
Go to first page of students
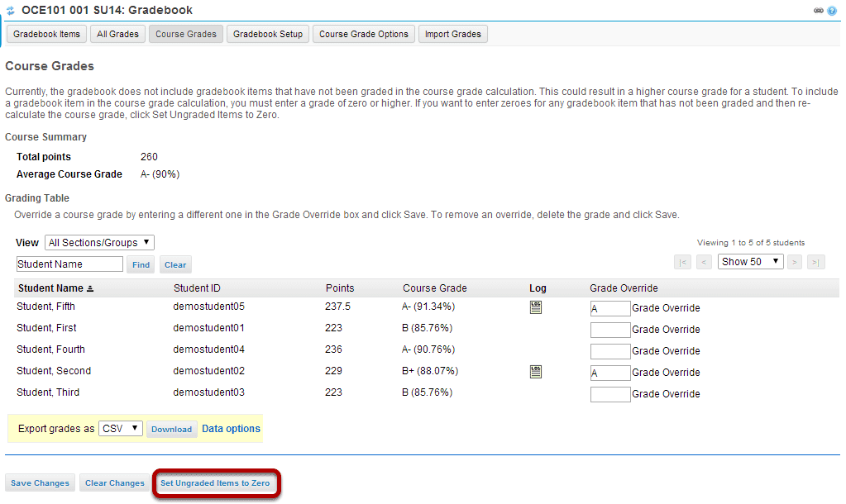(682, 263)
